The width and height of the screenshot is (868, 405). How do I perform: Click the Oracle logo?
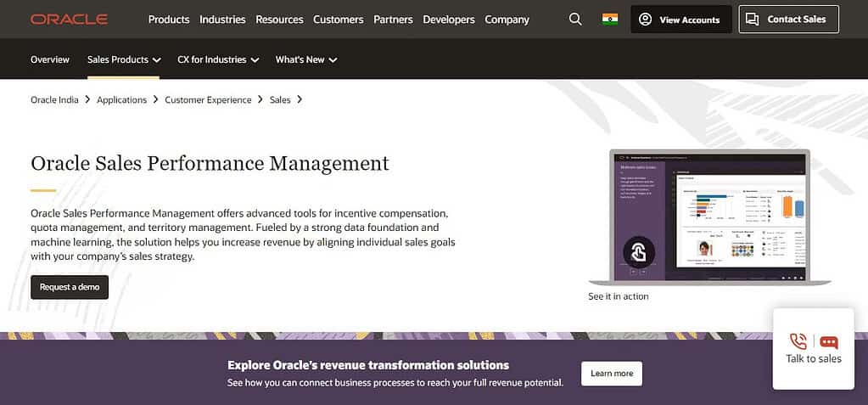click(x=70, y=20)
